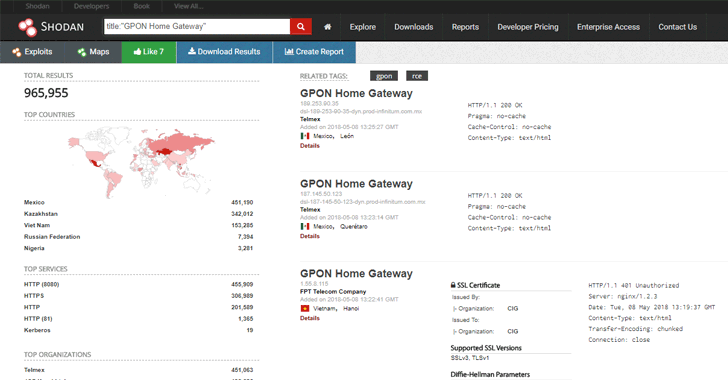Click View All in the top bar
728x380 pixels.
point(188,6)
